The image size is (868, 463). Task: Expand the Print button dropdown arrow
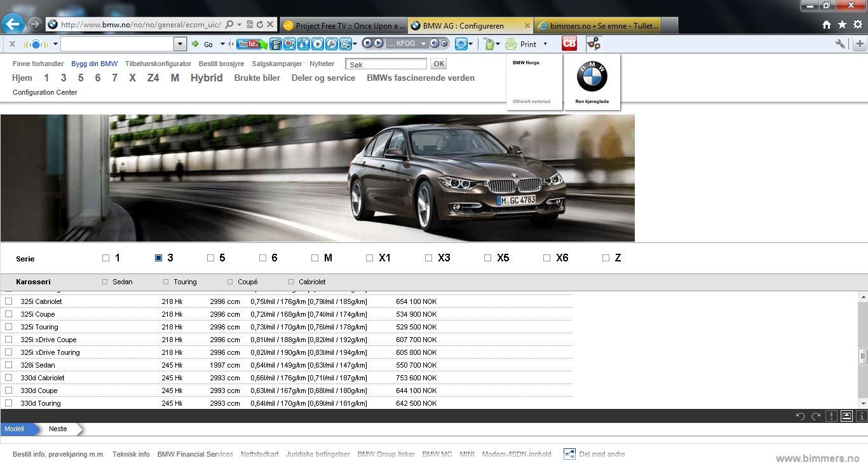click(x=545, y=44)
